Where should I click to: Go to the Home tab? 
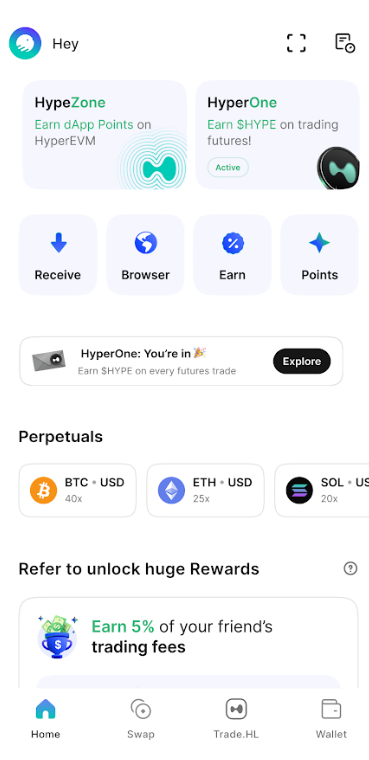(x=46, y=719)
